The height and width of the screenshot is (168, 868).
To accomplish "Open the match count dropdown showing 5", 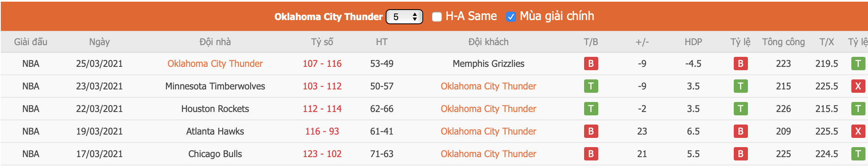I will (x=404, y=17).
